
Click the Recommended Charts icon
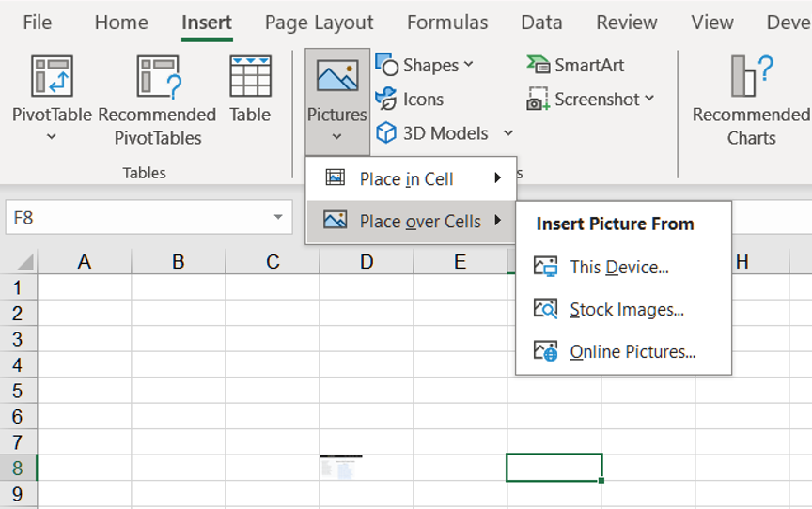751,77
